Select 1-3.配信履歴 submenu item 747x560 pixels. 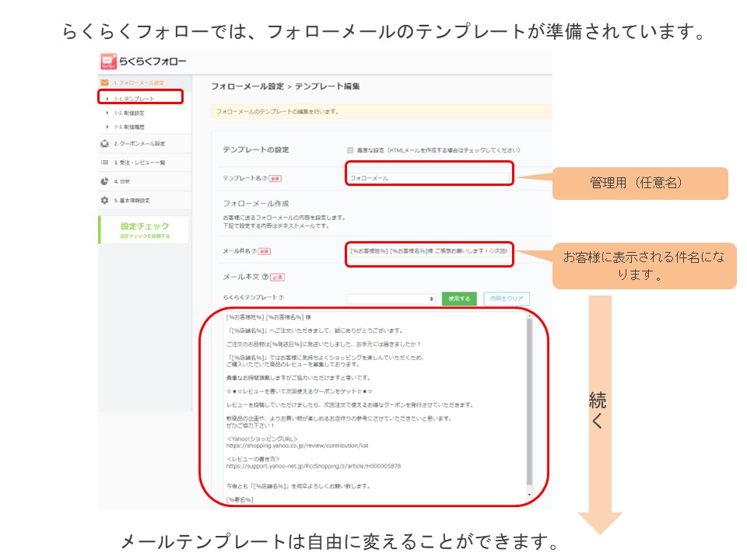[129, 127]
